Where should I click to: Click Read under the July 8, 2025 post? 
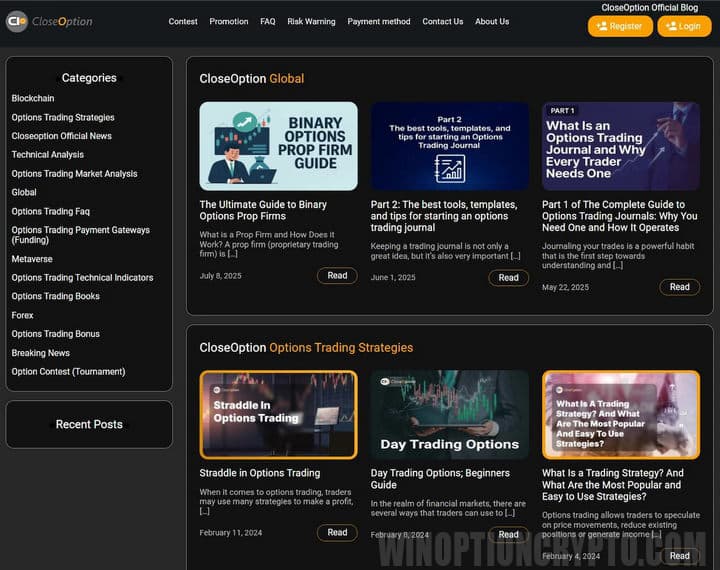pos(337,276)
